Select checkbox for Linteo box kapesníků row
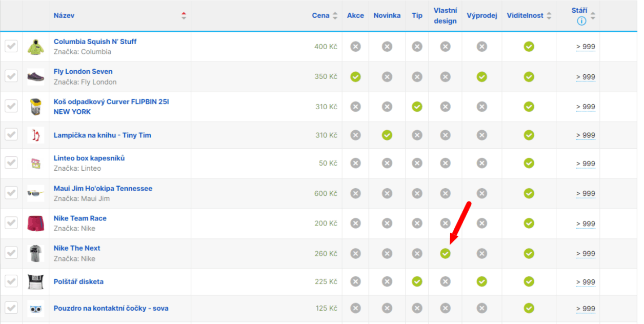The image size is (644, 324). [11, 163]
